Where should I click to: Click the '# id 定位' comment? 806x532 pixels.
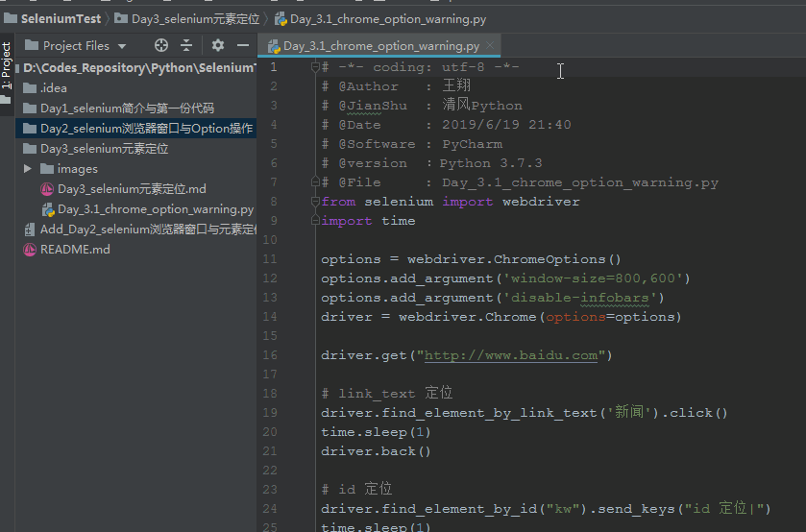point(356,489)
